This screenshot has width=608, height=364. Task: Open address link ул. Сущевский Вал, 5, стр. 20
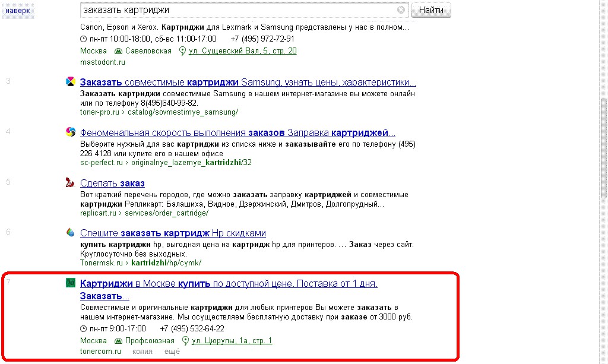tap(243, 51)
